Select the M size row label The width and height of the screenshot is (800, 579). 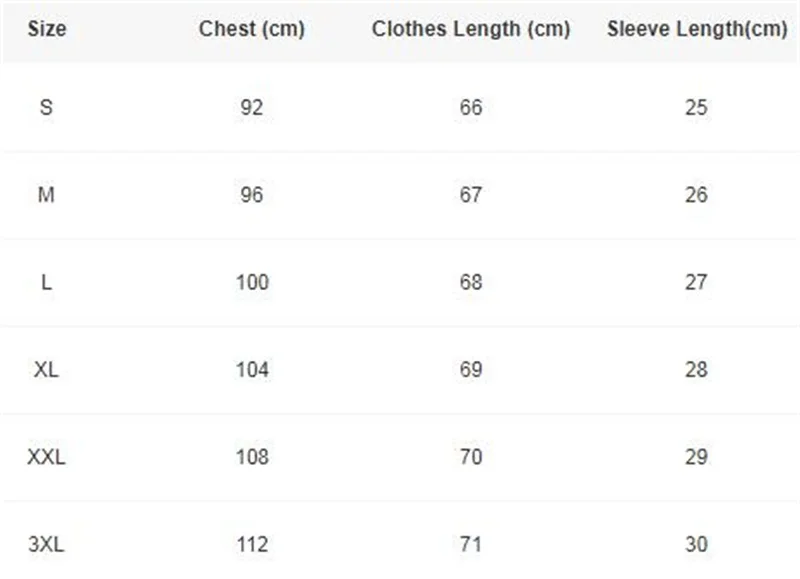[46, 195]
